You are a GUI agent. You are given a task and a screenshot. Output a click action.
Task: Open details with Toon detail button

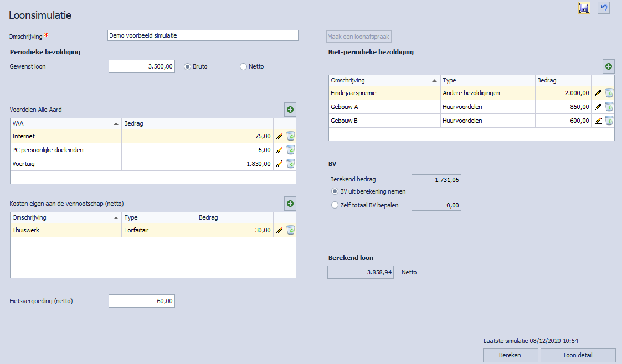click(578, 355)
